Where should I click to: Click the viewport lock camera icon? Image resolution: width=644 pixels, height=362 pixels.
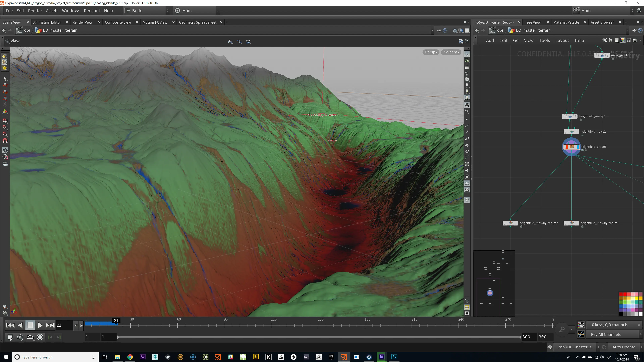(467, 67)
